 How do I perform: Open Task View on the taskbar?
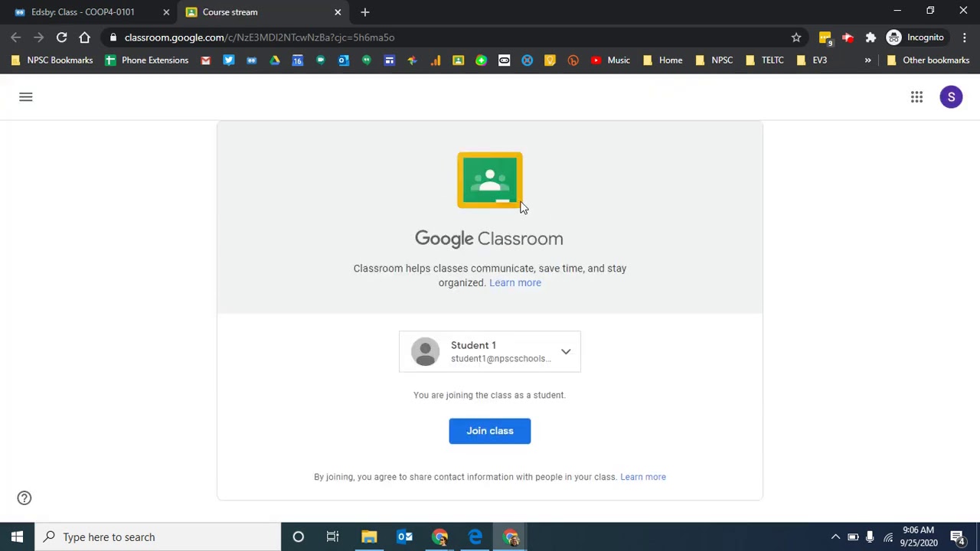(x=333, y=536)
